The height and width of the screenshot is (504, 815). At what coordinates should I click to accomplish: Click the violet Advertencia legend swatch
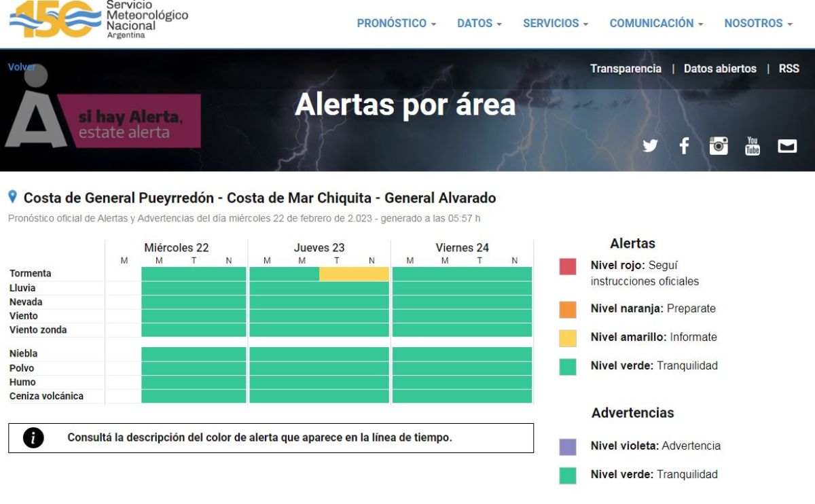pyautogui.click(x=568, y=446)
